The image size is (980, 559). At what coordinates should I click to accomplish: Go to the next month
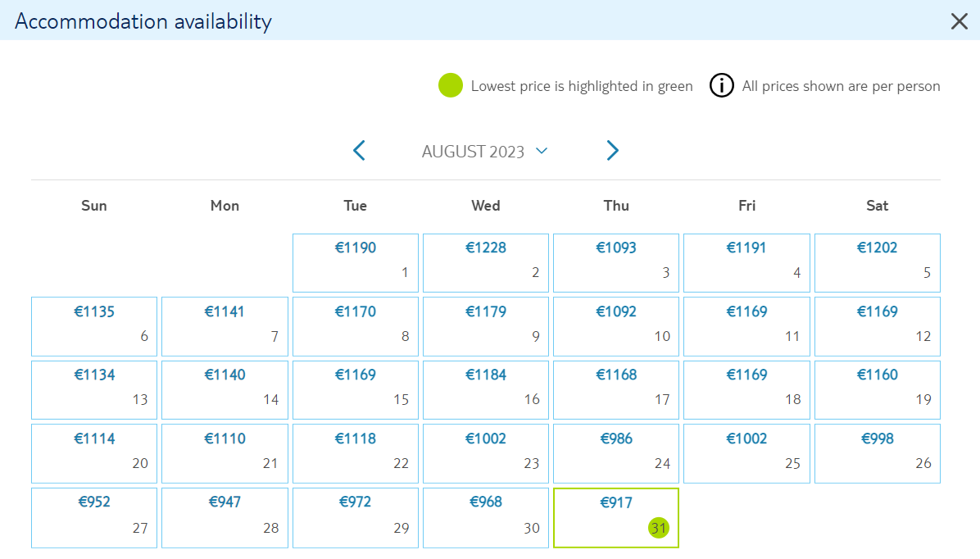(613, 151)
